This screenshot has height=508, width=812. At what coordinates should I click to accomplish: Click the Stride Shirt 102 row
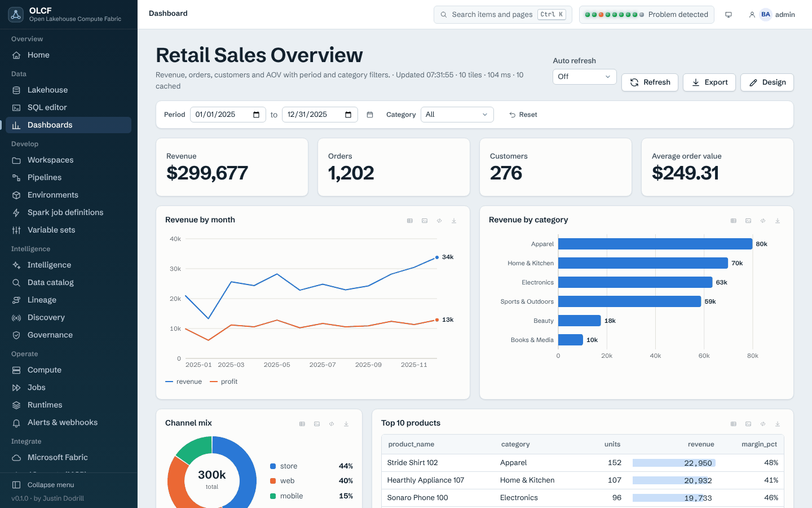(582, 463)
